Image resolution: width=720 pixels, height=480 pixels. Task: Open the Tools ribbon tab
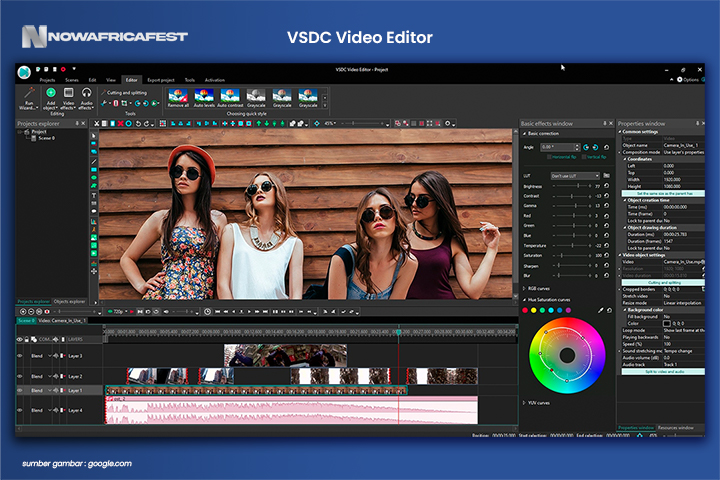[190, 80]
